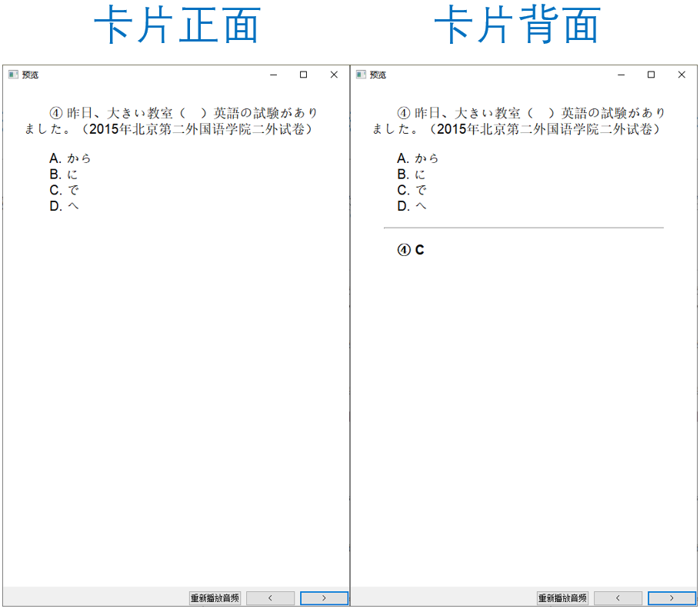Select option A から on the front card
The width and height of the screenshot is (700, 612).
[x=70, y=158]
